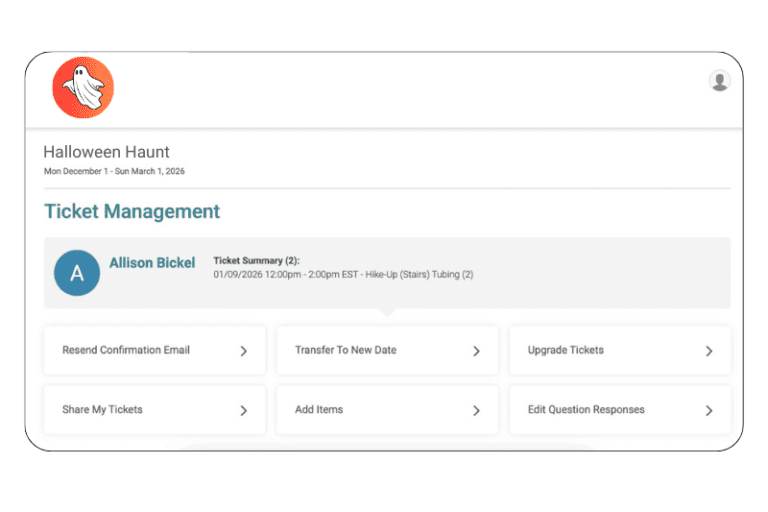The image size is (768, 512).
Task: Click the event date range text
Action: 114,171
